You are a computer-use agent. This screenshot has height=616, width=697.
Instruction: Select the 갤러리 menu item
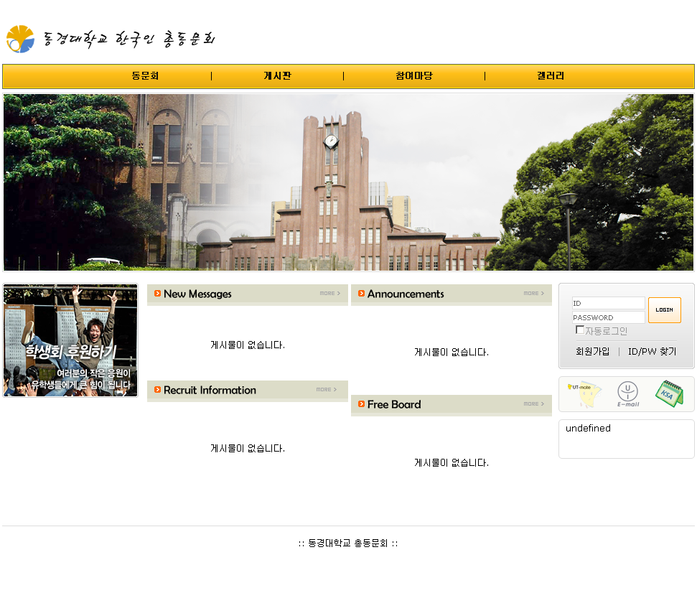551,76
